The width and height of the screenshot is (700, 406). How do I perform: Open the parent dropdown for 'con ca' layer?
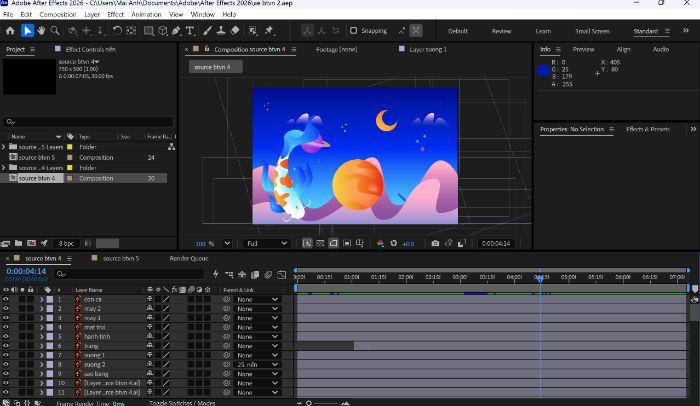point(258,299)
